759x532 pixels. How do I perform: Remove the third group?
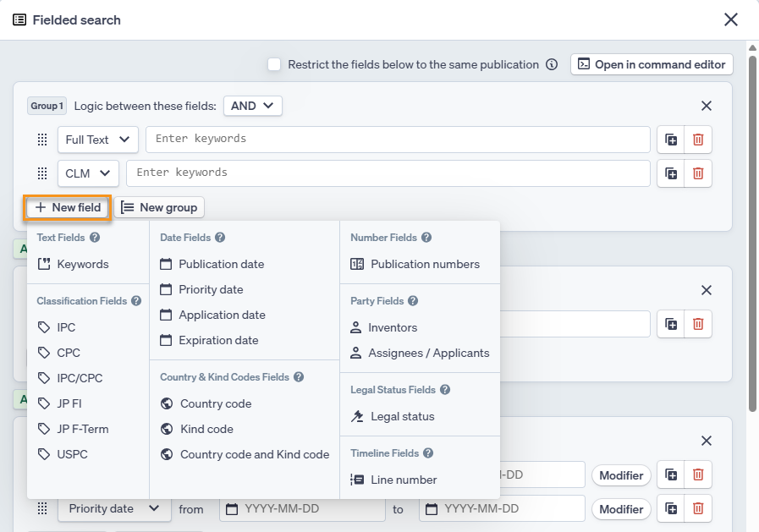pos(707,441)
